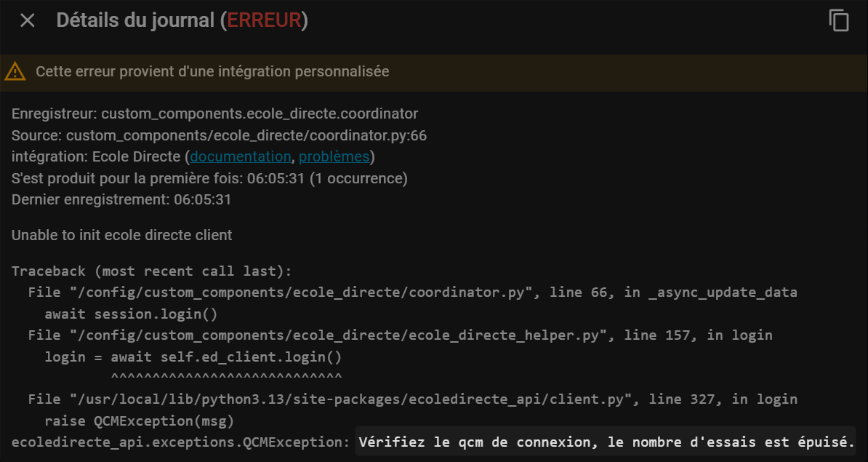Click the ecole_directe_helper.py line 157 entry
This screenshot has width=868, height=462.
pos(400,335)
